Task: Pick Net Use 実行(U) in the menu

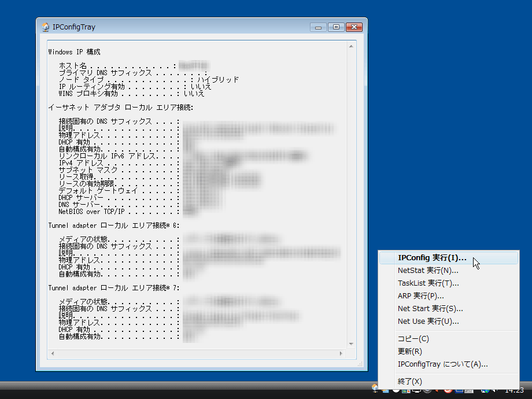Action: pyautogui.click(x=428, y=322)
